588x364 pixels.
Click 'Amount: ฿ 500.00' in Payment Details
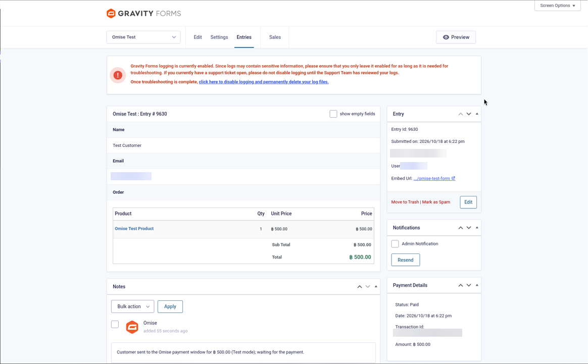413,344
